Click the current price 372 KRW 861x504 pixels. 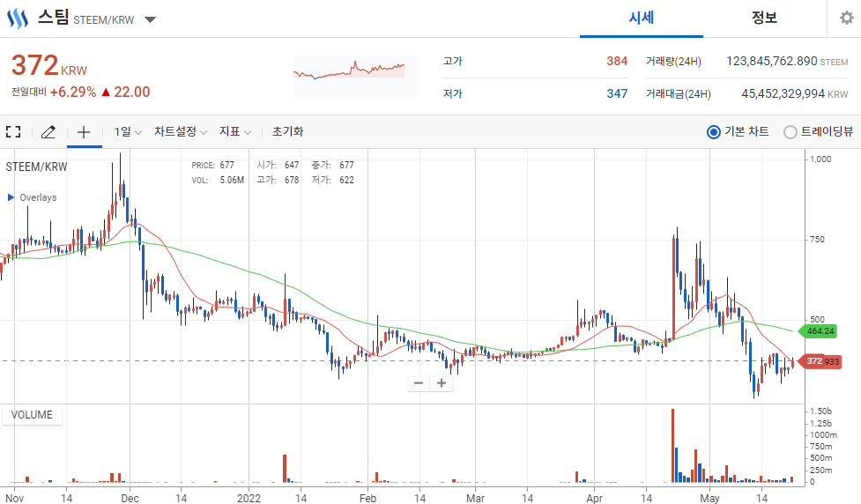click(x=48, y=65)
